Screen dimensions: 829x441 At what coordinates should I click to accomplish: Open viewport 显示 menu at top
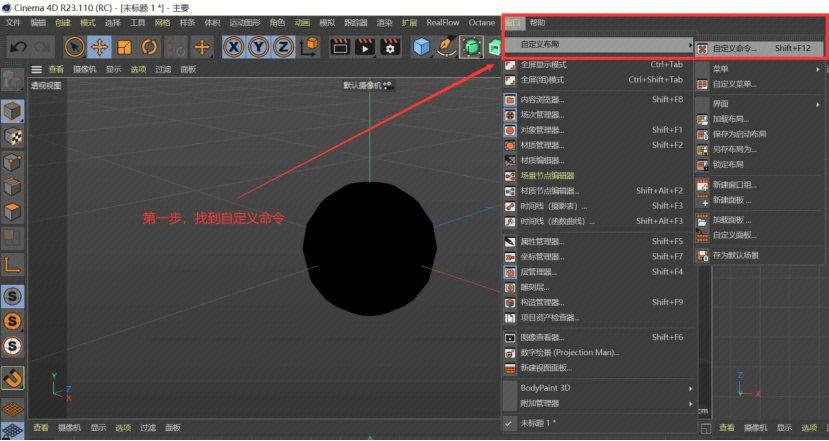coord(113,69)
